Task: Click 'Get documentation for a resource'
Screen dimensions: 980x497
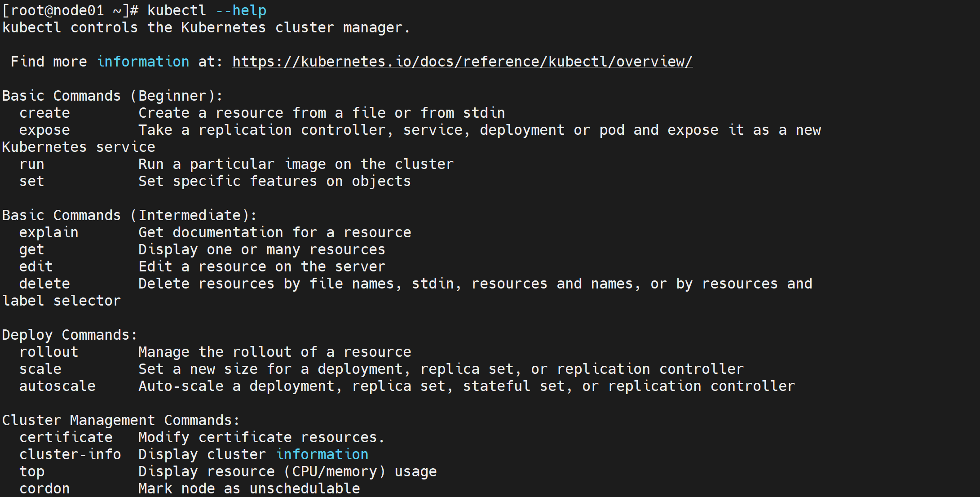Action: tap(275, 232)
